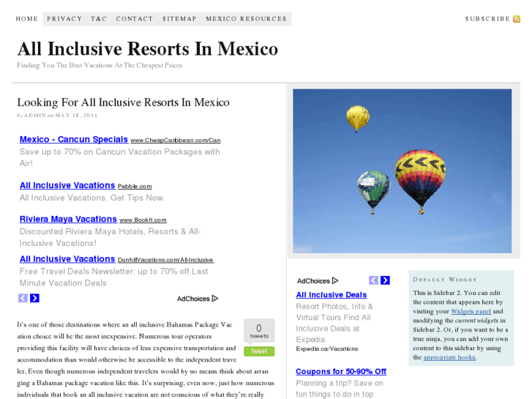Click the ADMIN author name

35,116
